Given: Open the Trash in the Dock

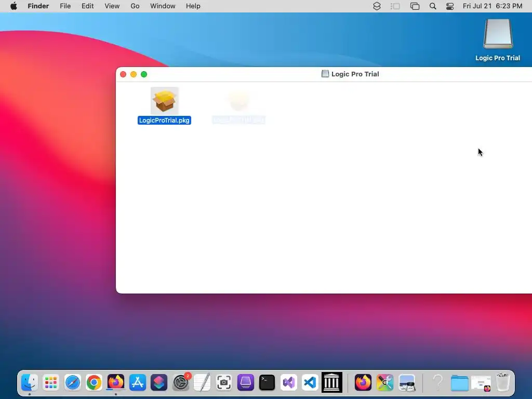Looking at the screenshot, I should coord(503,383).
